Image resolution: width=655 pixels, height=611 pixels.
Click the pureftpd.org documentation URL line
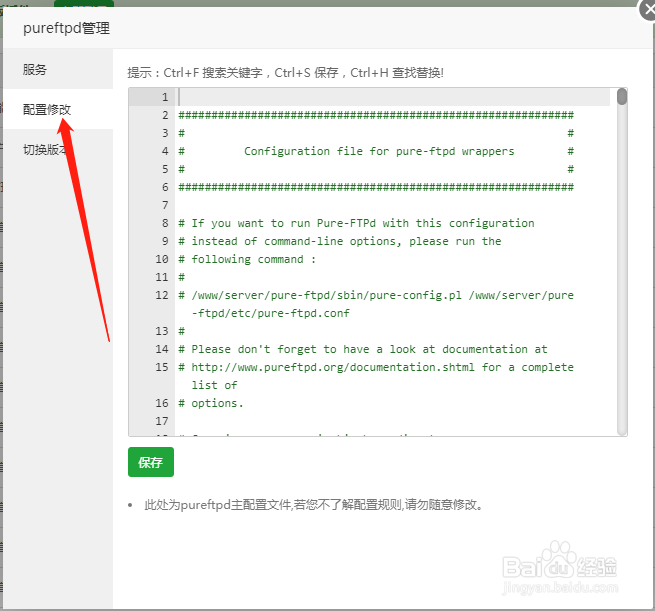coord(376,367)
